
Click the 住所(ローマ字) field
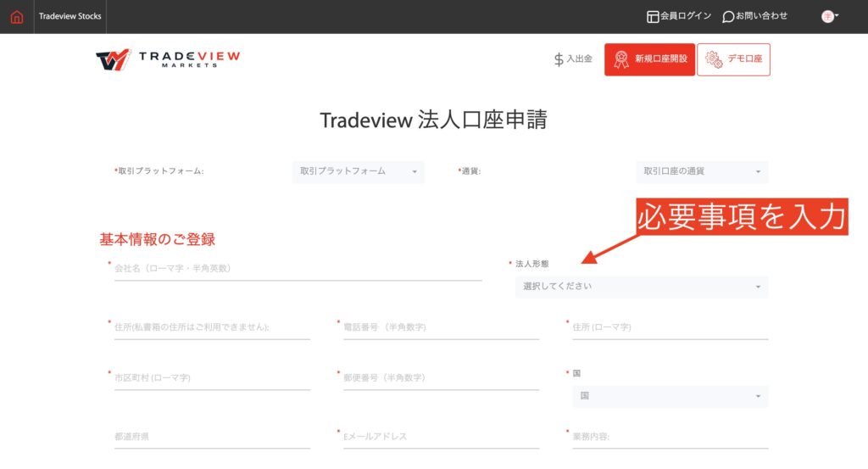[670, 328]
